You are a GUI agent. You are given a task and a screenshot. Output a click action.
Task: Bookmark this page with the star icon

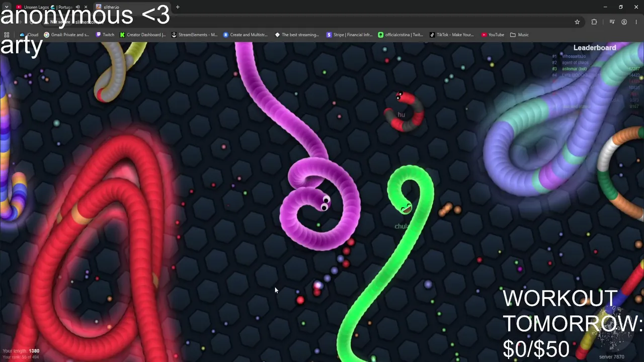[x=577, y=22]
